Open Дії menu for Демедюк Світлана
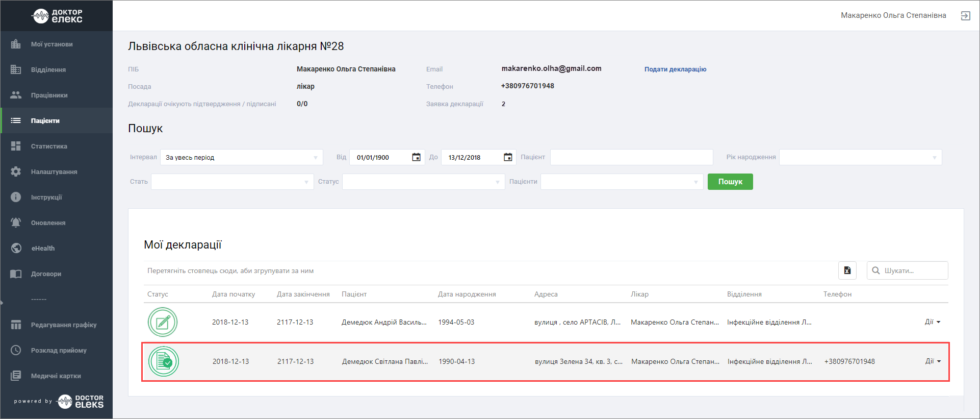The width and height of the screenshot is (980, 419). point(933,361)
